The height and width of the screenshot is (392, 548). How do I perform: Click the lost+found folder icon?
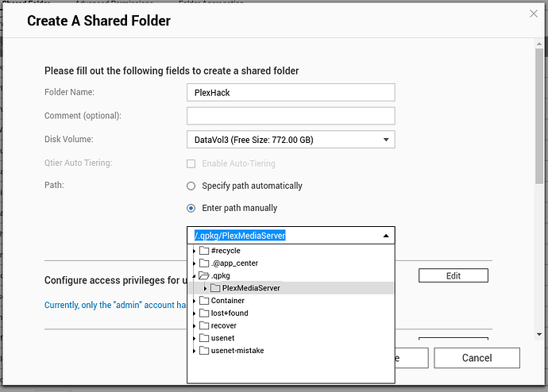click(204, 313)
